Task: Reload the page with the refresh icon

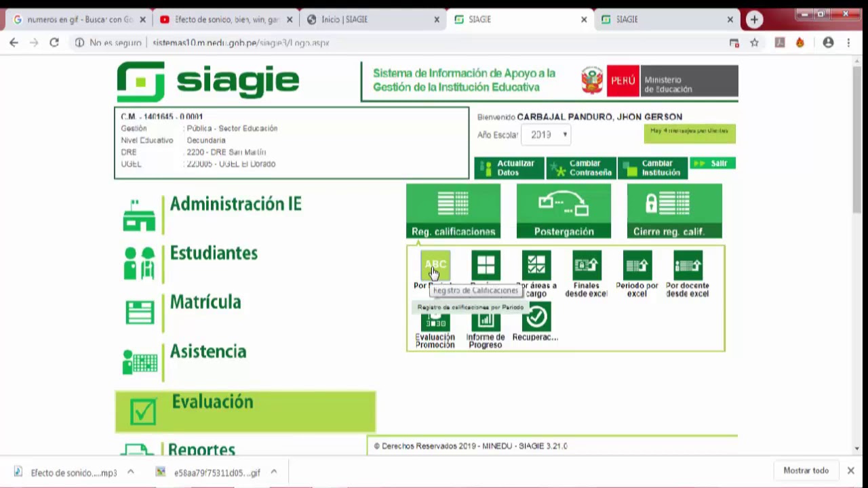Action: pyautogui.click(x=54, y=43)
